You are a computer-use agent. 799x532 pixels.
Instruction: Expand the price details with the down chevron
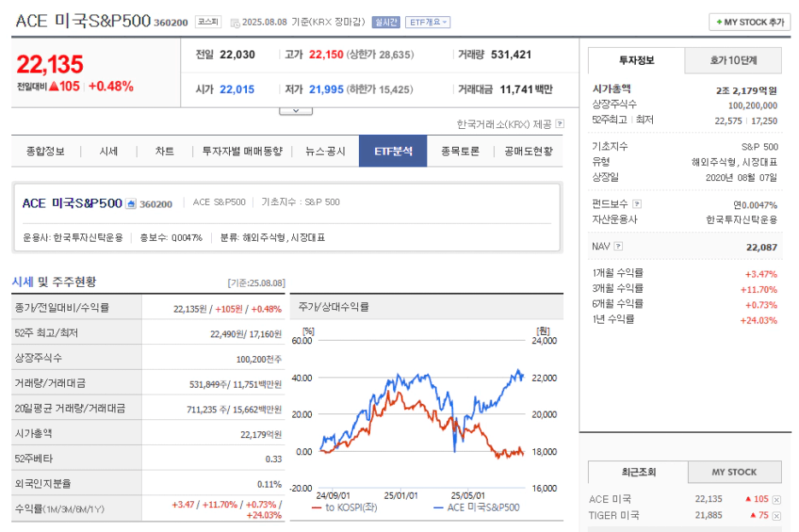[296, 111]
